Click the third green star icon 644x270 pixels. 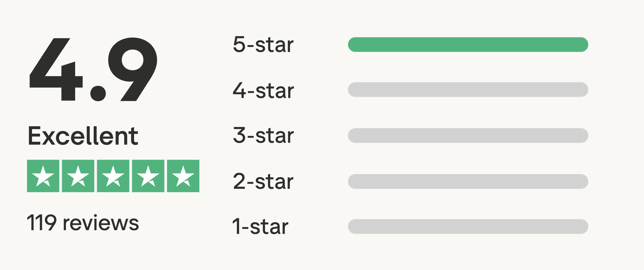tap(113, 176)
